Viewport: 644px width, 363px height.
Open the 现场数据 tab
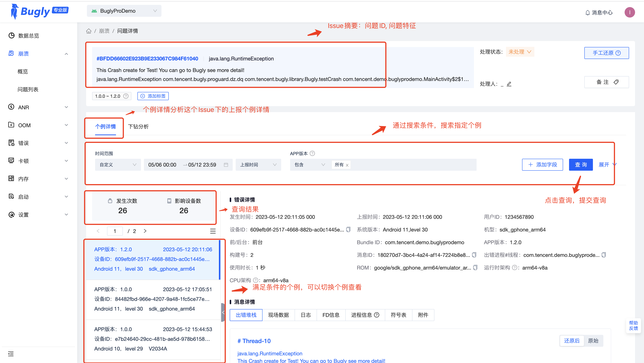pyautogui.click(x=278, y=315)
